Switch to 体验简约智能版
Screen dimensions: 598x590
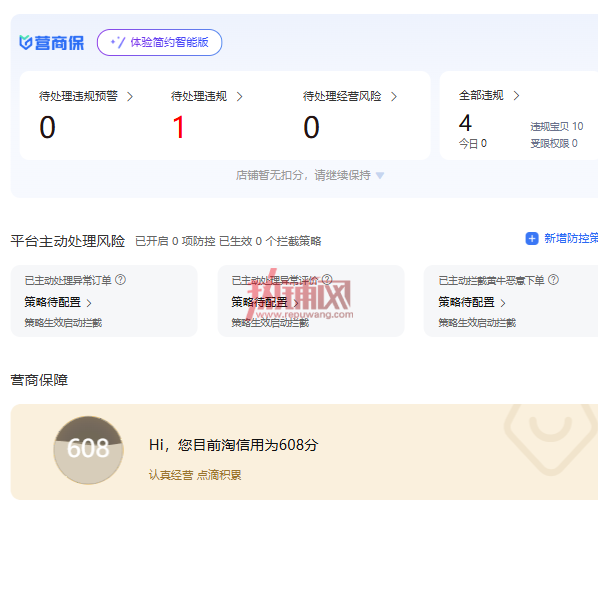[159, 42]
